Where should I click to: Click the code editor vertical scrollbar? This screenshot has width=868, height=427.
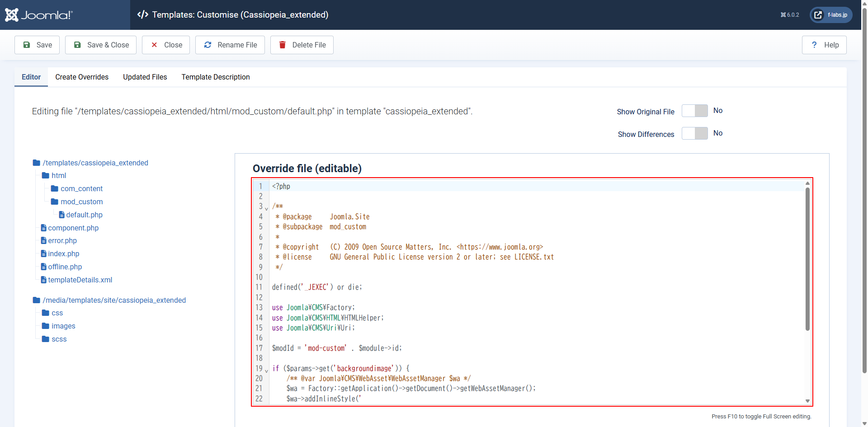(x=807, y=258)
